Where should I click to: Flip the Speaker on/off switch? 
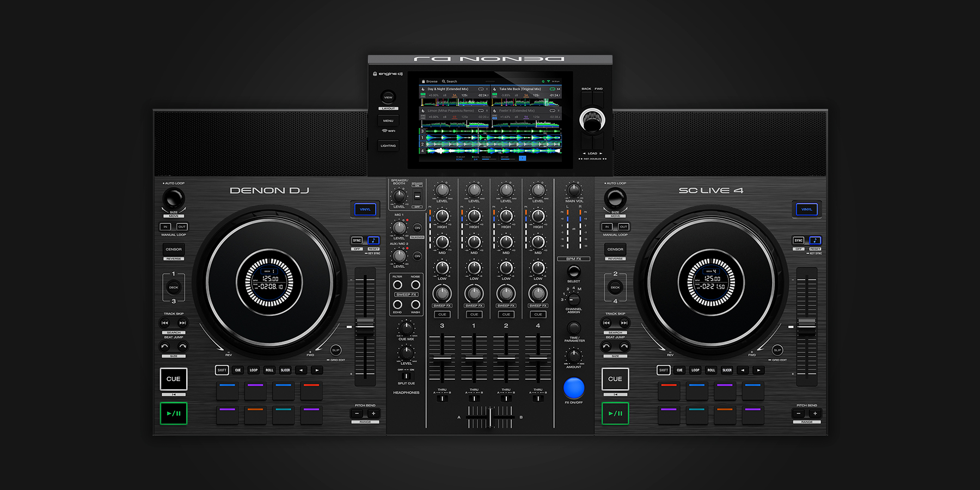click(x=417, y=196)
